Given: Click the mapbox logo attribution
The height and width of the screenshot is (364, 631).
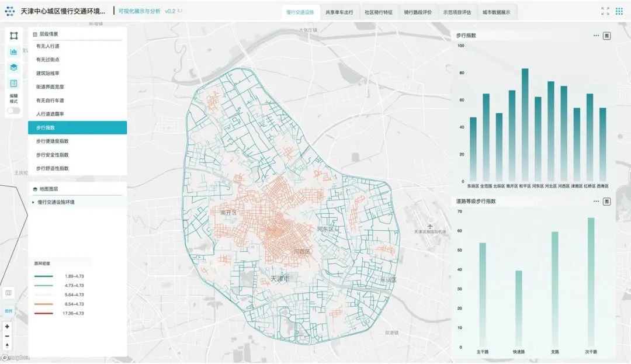Looking at the screenshot, I should (15, 358).
